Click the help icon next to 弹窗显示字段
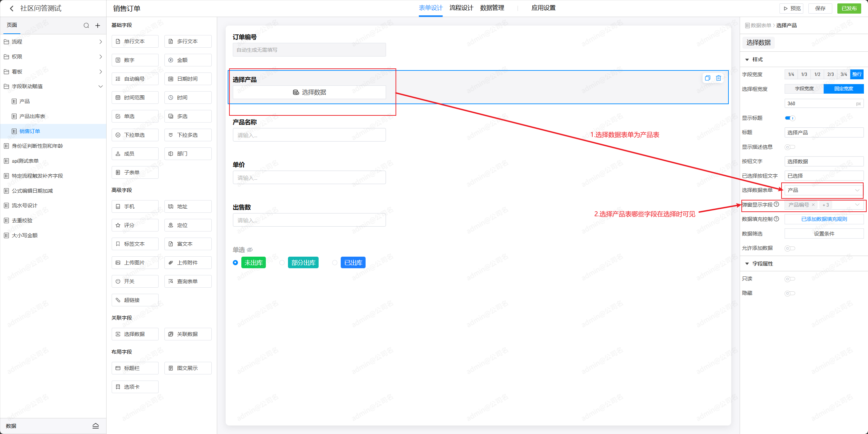Screen dimensions: 868x434 coord(776,205)
